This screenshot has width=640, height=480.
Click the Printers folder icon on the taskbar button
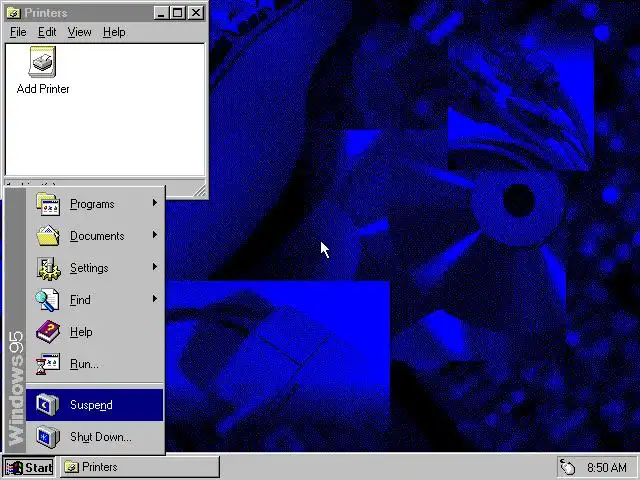[72, 467]
